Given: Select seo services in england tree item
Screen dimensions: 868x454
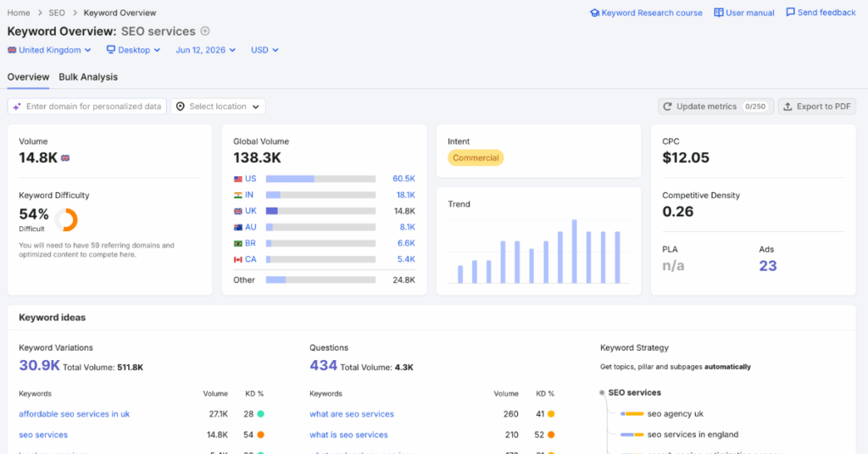Looking at the screenshot, I should click(x=693, y=435).
